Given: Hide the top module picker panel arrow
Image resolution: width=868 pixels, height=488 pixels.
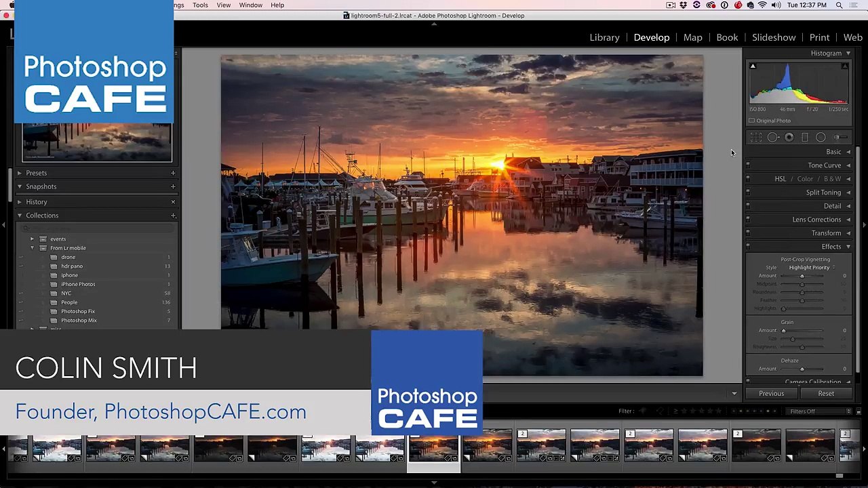Looking at the screenshot, I should coord(434,24).
